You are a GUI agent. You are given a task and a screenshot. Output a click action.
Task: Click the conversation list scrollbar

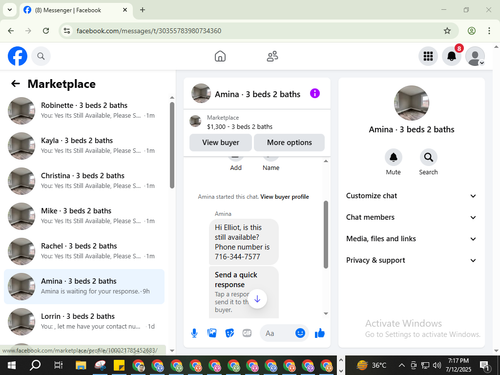point(172,145)
